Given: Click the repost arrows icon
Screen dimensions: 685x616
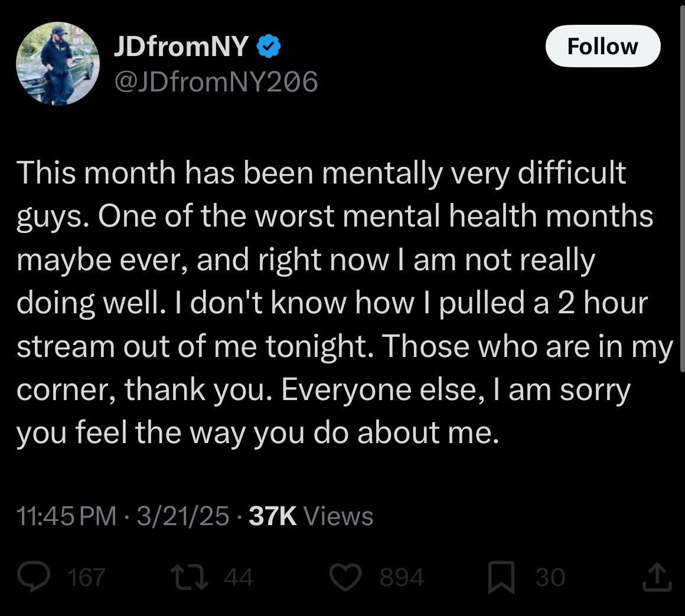Looking at the screenshot, I should coord(190,577).
